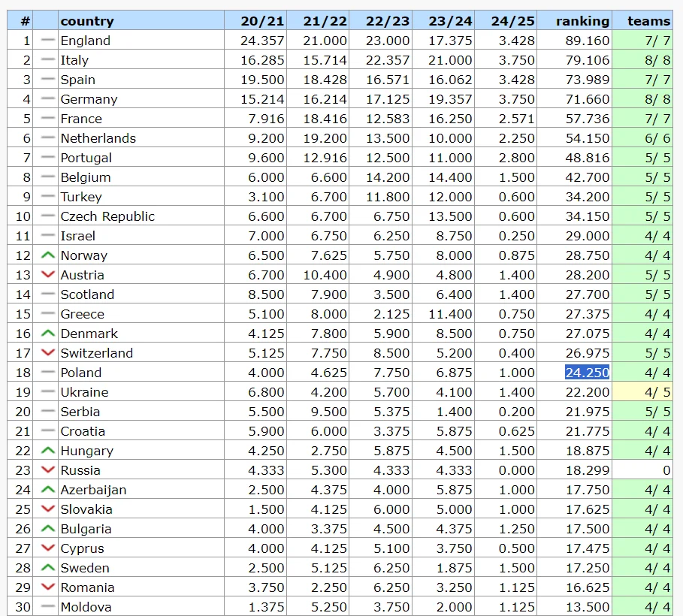
Task: Click the red down arrow beside Russia
Action: click(x=48, y=470)
